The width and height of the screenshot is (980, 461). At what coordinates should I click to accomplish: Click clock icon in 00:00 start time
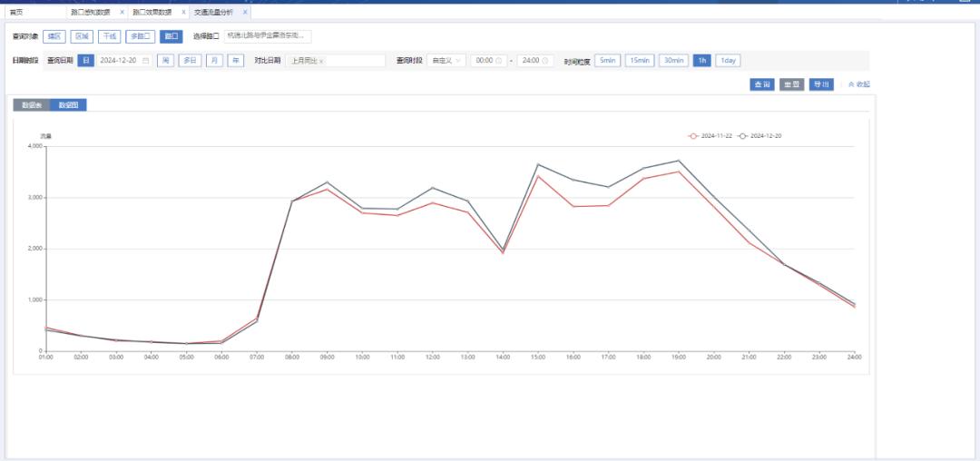pos(499,61)
